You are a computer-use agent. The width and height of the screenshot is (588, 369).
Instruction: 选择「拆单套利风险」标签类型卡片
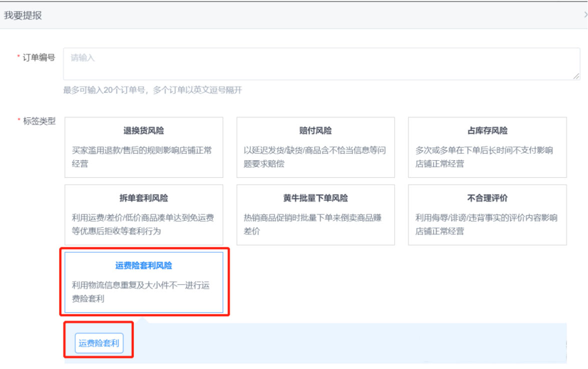tap(145, 215)
